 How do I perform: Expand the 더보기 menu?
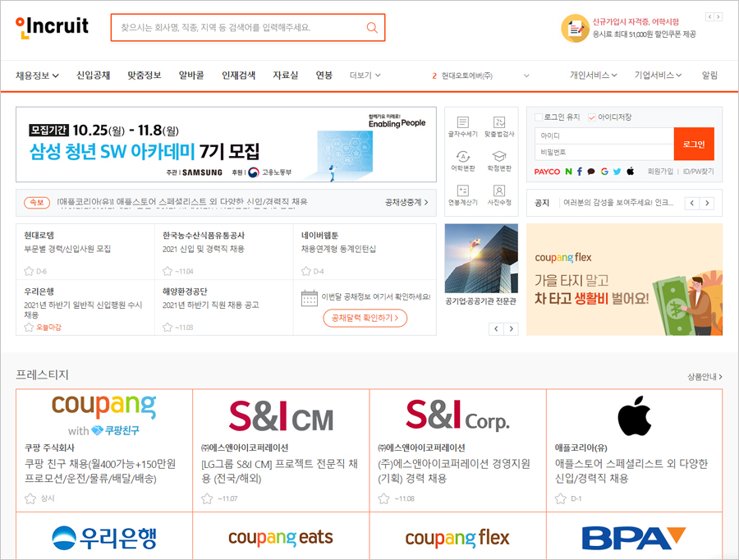point(365,76)
